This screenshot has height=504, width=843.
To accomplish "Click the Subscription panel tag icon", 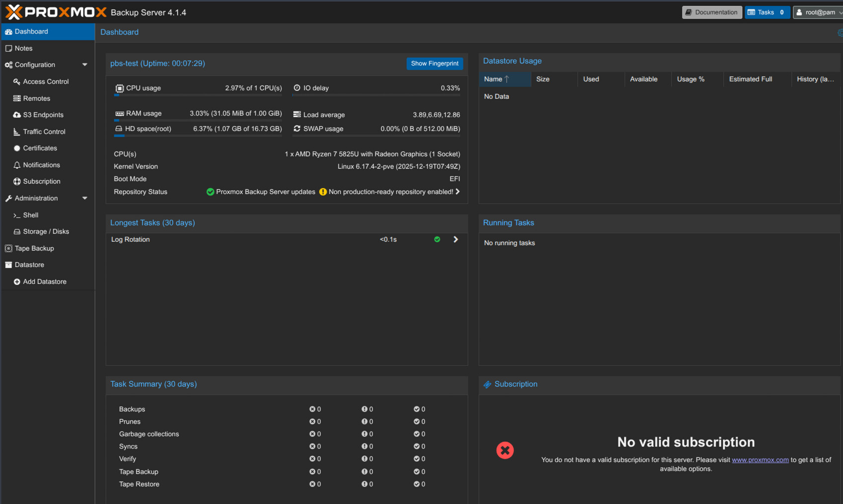I will 487,384.
